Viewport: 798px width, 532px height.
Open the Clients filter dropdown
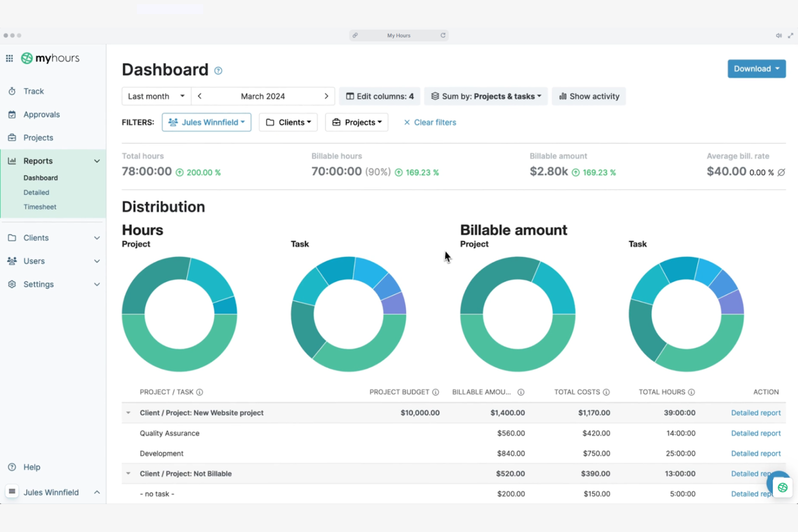[288, 122]
